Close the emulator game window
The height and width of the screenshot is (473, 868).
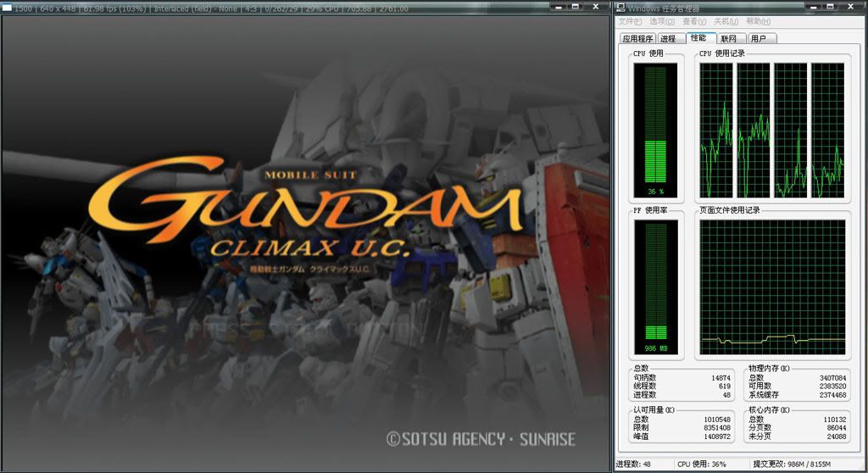tap(596, 7)
